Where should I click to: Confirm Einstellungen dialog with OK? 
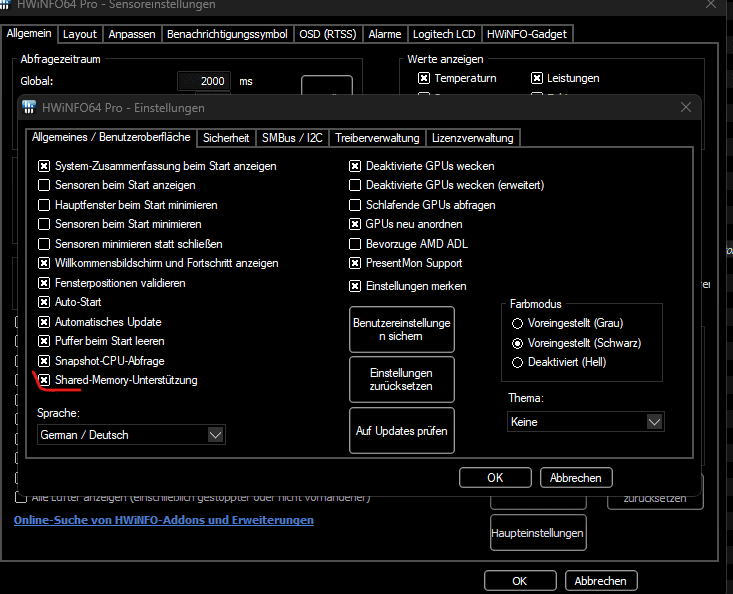pos(495,478)
